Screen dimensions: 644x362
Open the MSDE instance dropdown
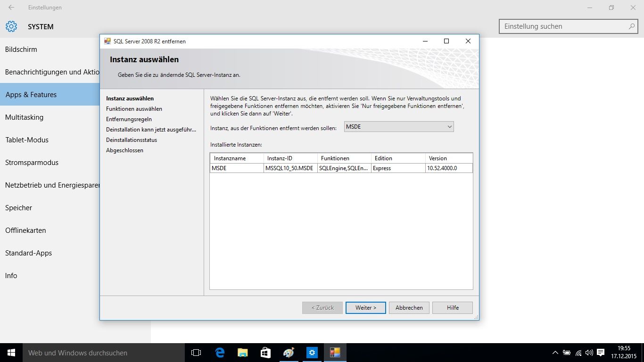point(399,127)
